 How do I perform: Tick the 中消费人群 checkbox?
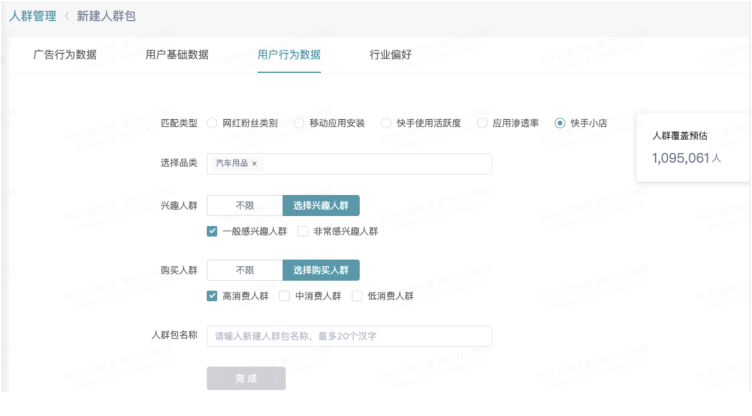click(x=284, y=296)
